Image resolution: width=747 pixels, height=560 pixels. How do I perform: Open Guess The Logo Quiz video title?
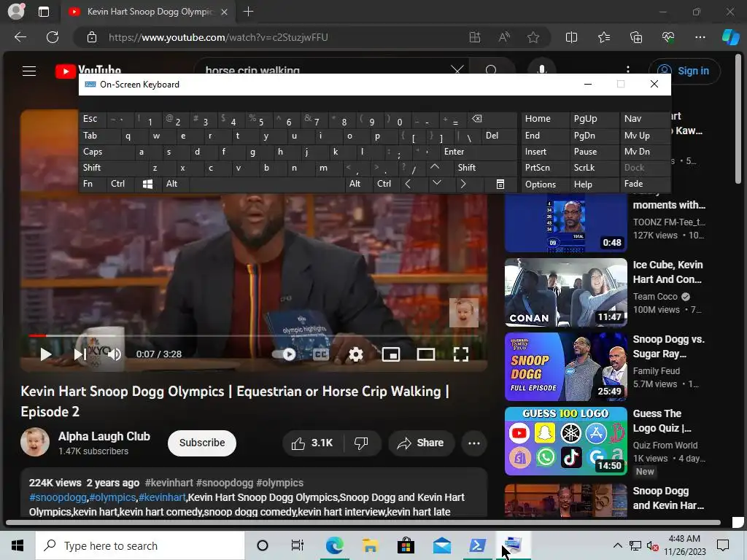click(x=662, y=421)
